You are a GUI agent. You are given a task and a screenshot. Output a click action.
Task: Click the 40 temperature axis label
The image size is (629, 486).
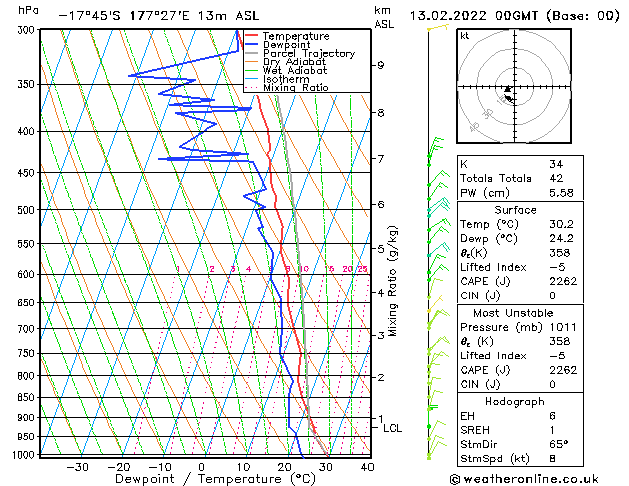pos(368,467)
